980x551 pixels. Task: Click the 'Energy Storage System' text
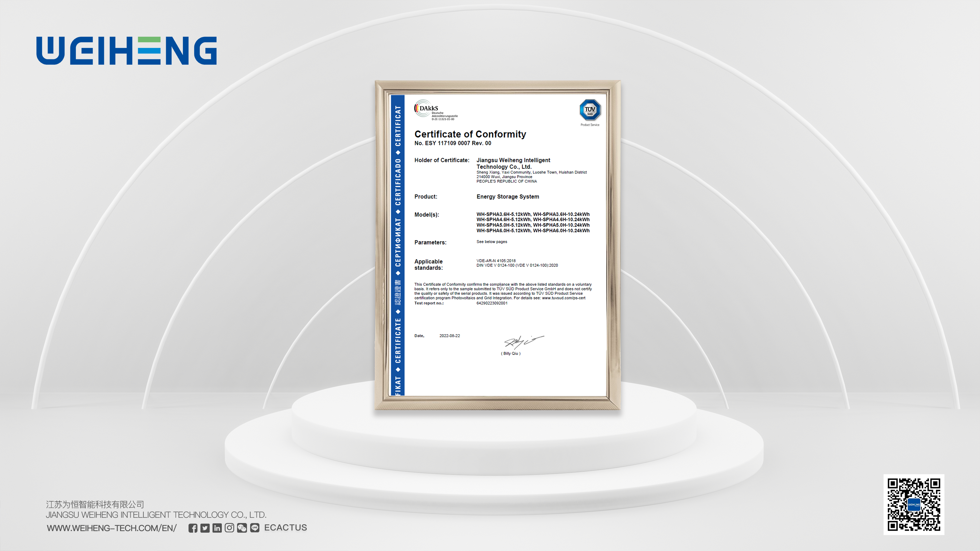(x=507, y=197)
